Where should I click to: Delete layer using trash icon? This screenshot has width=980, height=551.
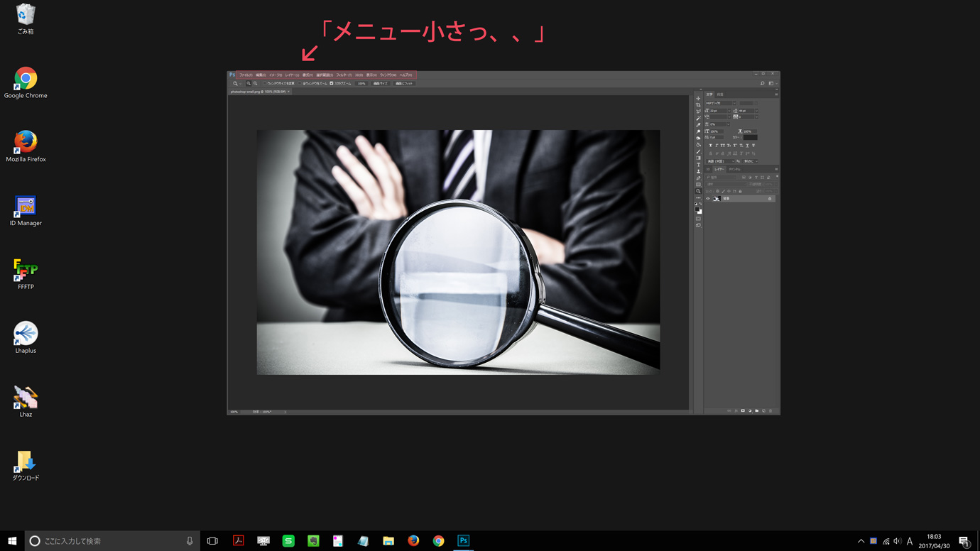coord(771,411)
